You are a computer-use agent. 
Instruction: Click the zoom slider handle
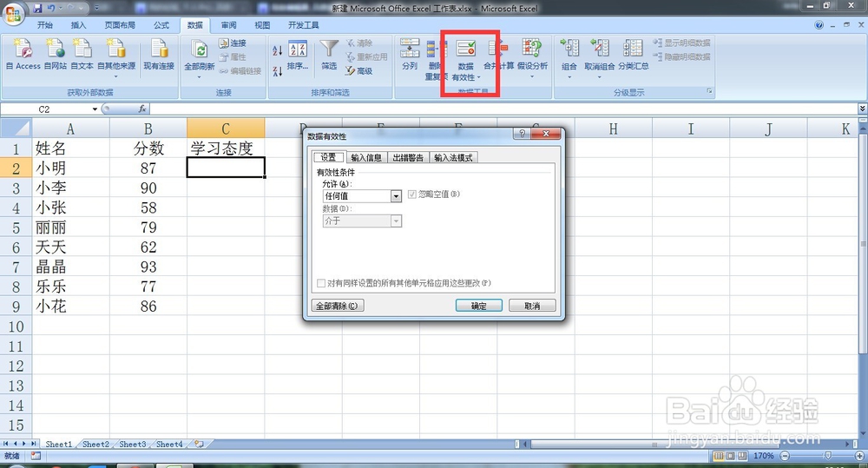(828, 455)
